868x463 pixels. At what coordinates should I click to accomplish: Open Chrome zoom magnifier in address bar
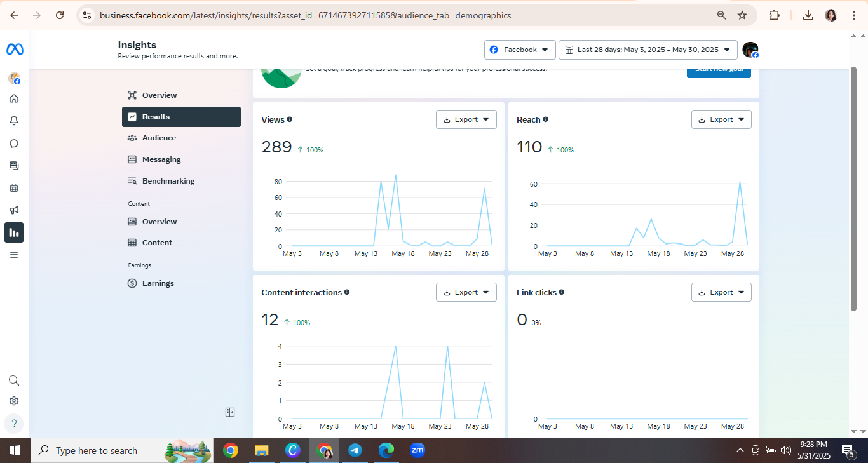(722, 15)
